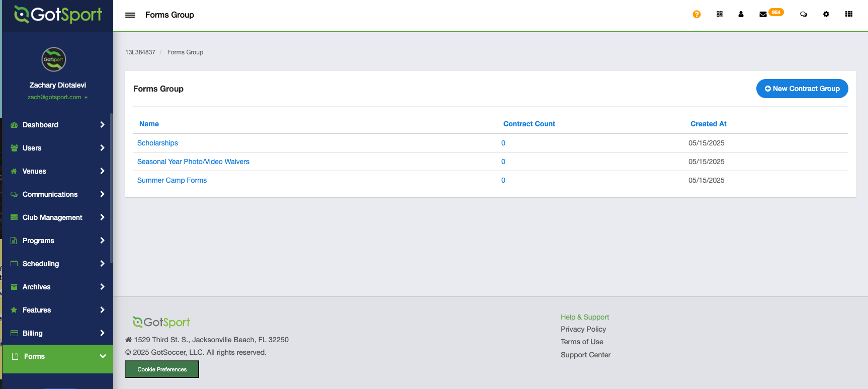Expand the Dashboard chevron
Image resolution: width=868 pixels, height=389 pixels.
point(102,125)
